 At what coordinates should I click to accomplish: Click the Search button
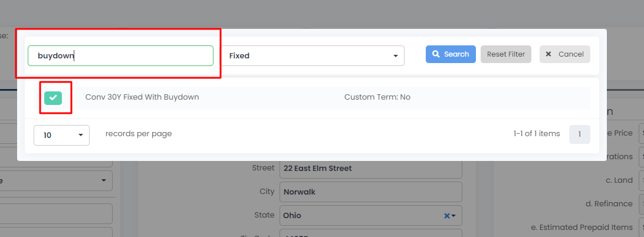tap(451, 54)
